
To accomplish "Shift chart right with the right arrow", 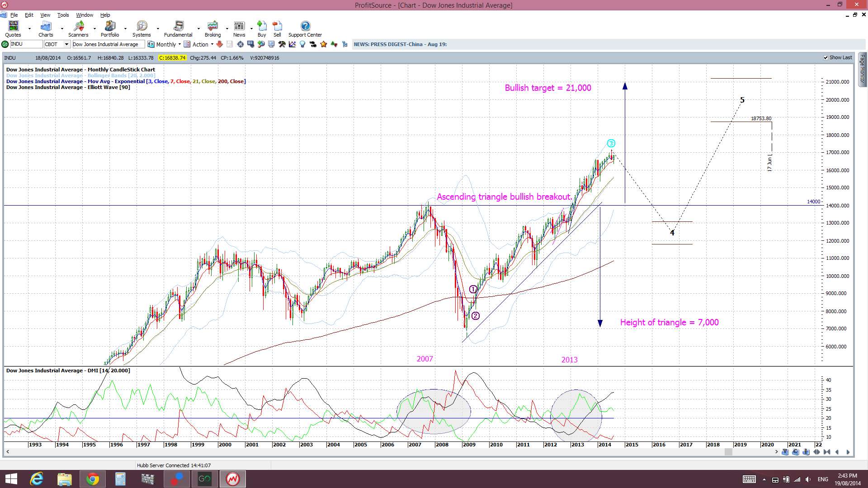I will click(x=848, y=452).
